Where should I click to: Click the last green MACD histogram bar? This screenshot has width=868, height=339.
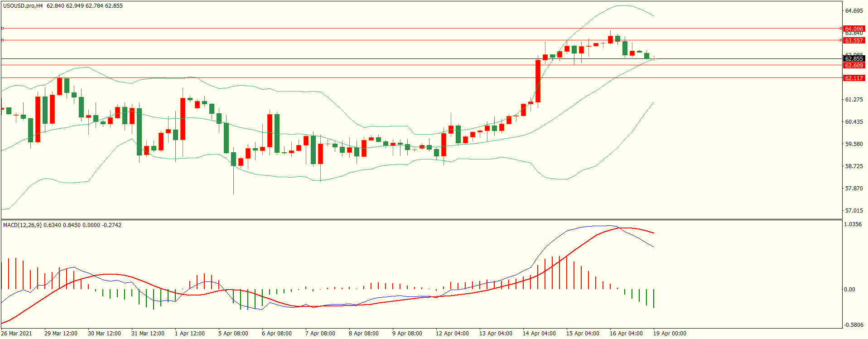[654, 299]
